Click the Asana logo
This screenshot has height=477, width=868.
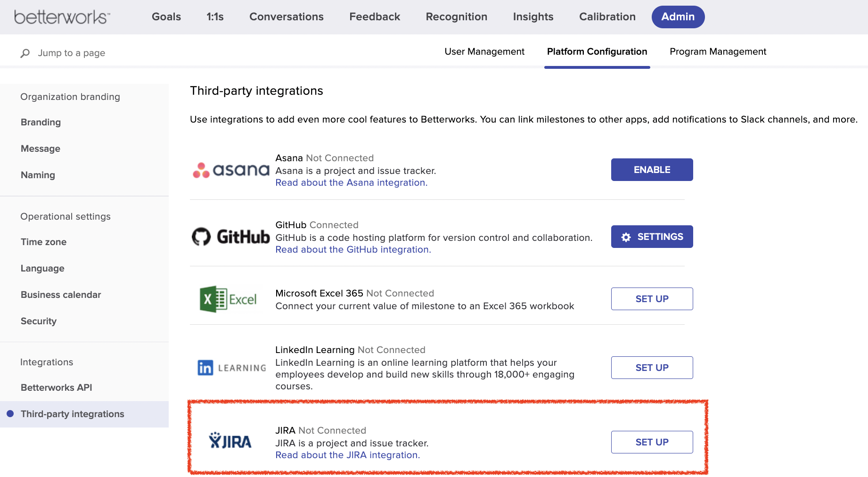coord(230,170)
